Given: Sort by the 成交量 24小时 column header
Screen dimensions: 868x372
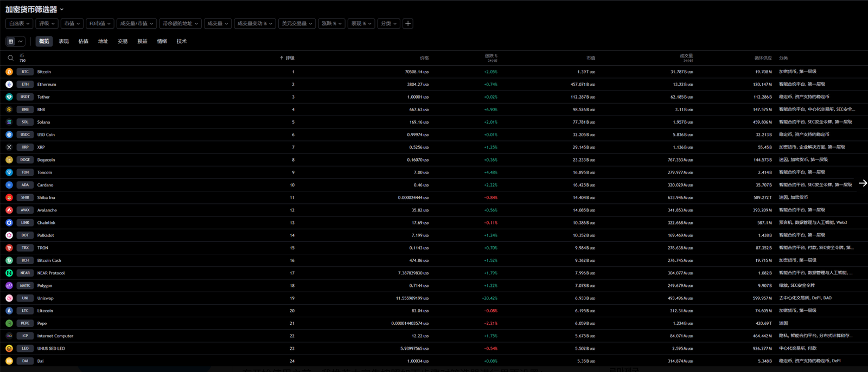Looking at the screenshot, I should [x=686, y=57].
